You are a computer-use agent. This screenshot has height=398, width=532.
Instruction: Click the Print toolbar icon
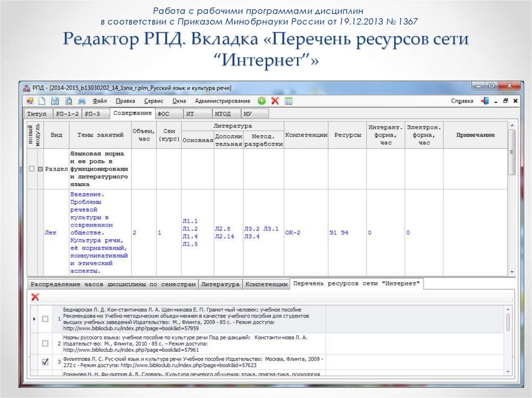point(82,100)
